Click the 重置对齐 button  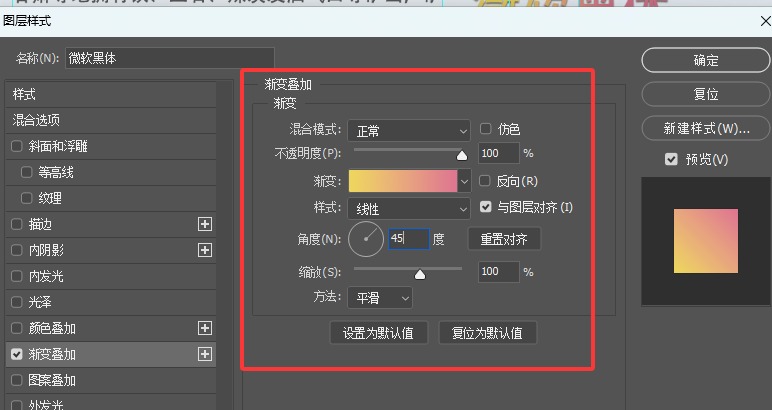click(x=504, y=239)
